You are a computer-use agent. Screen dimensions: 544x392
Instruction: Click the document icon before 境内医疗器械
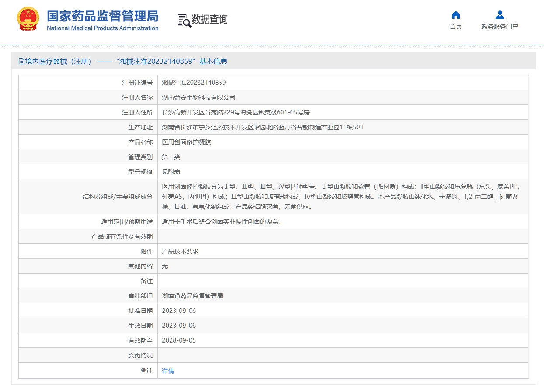pyautogui.click(x=21, y=62)
